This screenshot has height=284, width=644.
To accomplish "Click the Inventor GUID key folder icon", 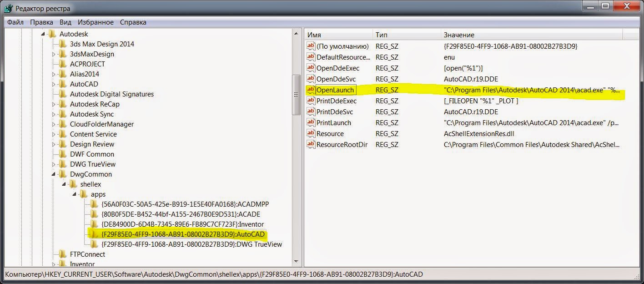I will coord(94,224).
